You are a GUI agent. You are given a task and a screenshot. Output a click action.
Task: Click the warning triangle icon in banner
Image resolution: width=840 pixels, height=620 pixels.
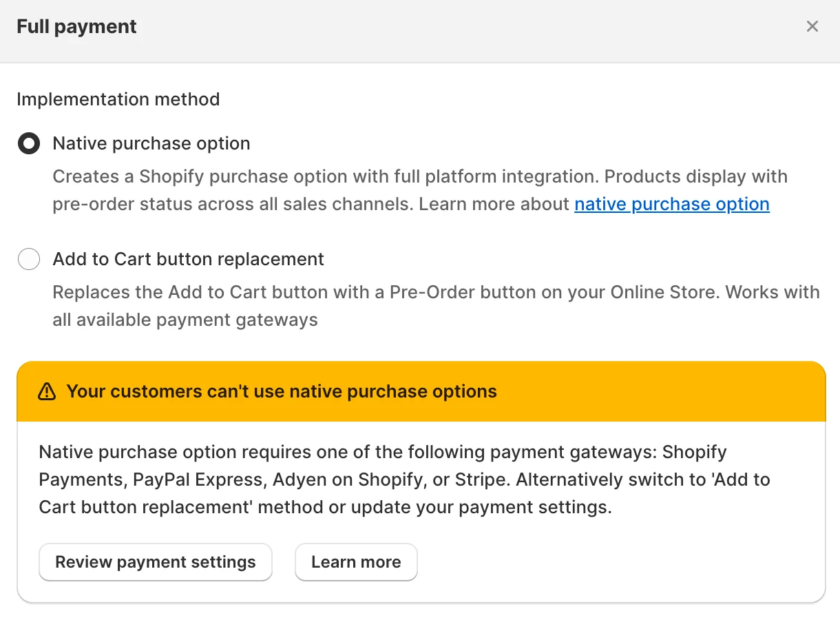coord(45,391)
